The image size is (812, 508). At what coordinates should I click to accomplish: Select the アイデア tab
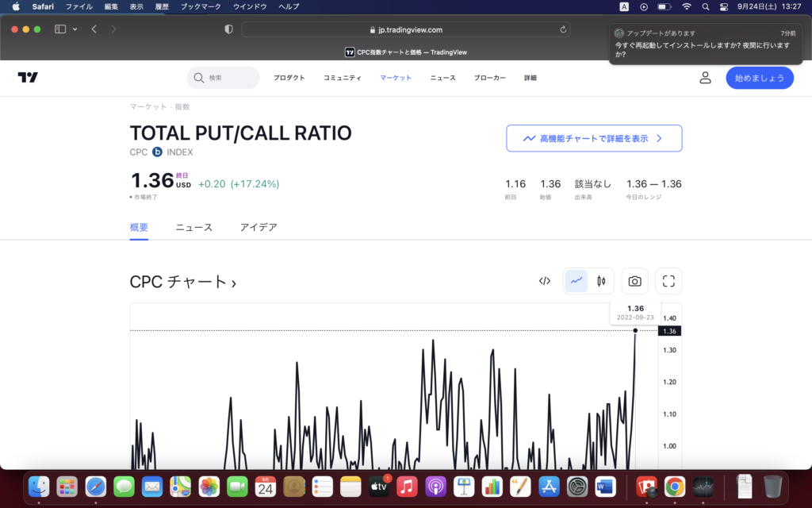coord(259,227)
